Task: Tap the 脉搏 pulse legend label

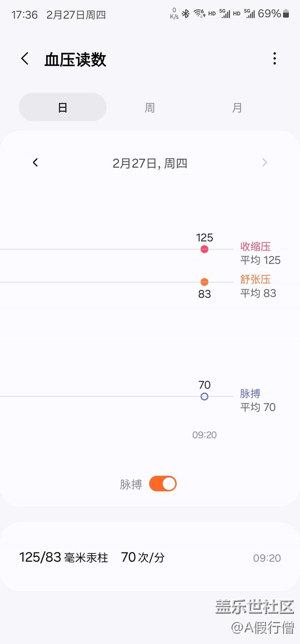Action: coord(250,394)
